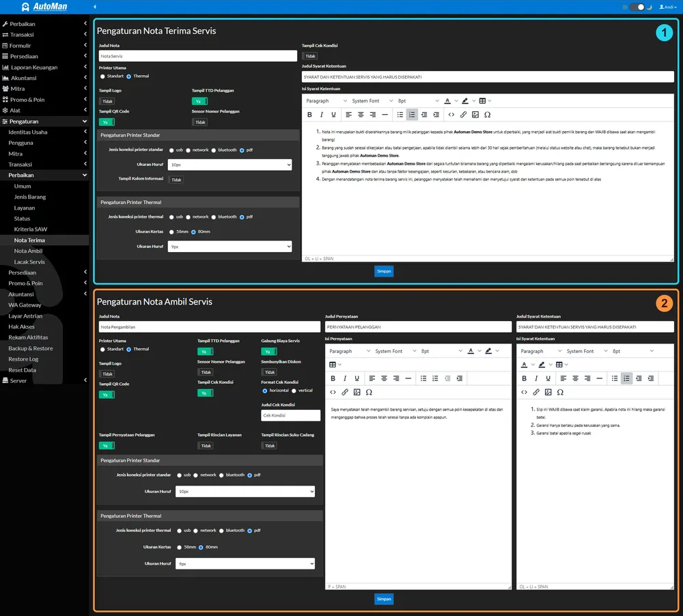
Task: Select 58mm paper size in Nota Terima
Action: (x=171, y=232)
